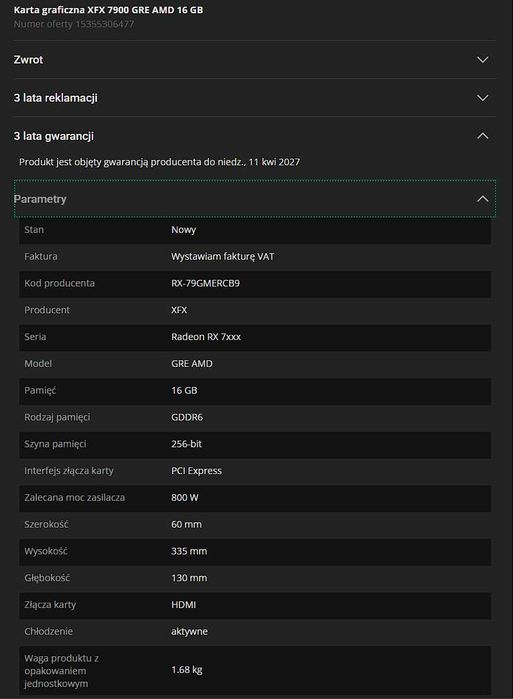Click the value 130 mm

pyautogui.click(x=189, y=578)
